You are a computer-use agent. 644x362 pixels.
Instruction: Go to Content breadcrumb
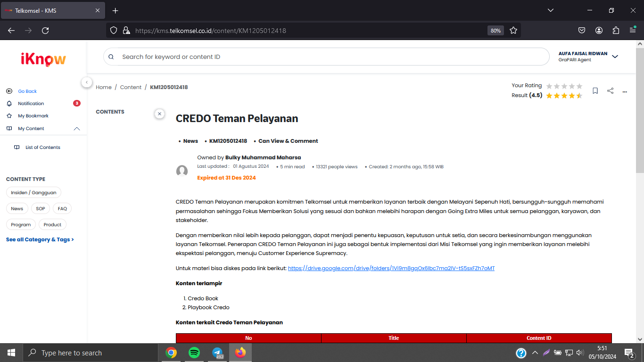[x=131, y=87]
